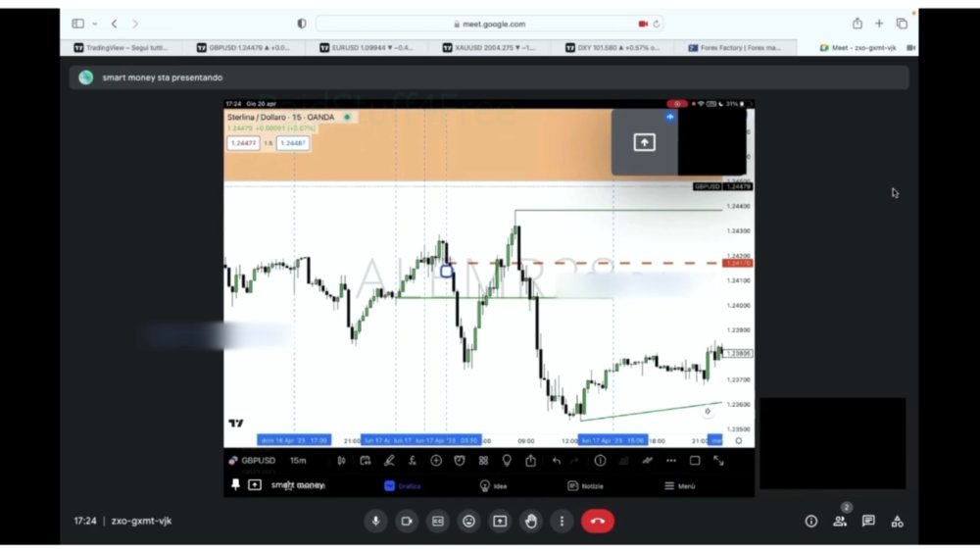Image resolution: width=980 pixels, height=551 pixels.
Task: Show the participants people panel
Action: coord(840,521)
